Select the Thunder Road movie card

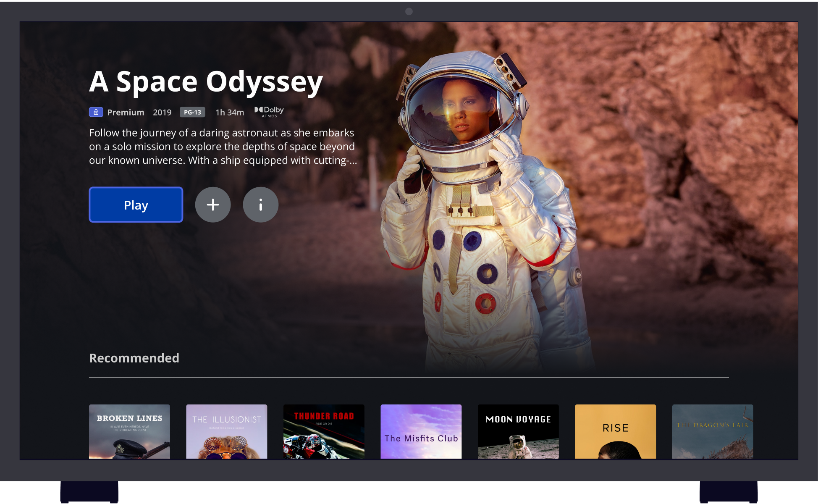pos(324,431)
